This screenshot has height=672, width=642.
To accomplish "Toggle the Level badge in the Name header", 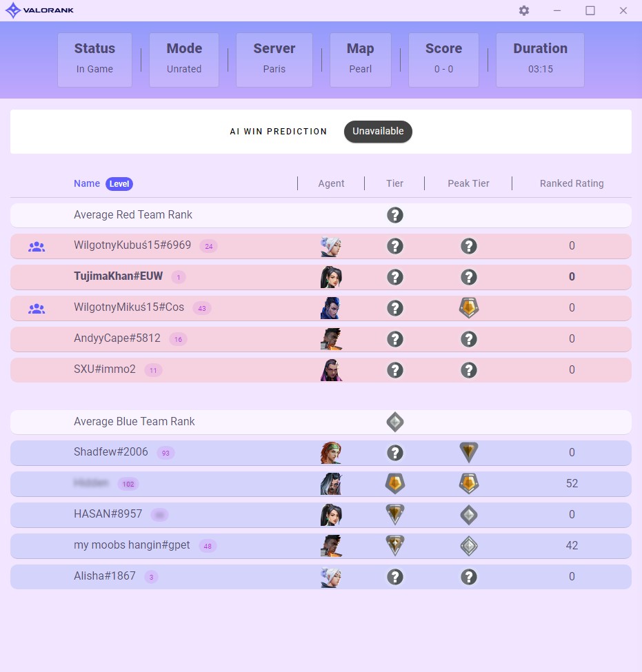I will click(119, 183).
